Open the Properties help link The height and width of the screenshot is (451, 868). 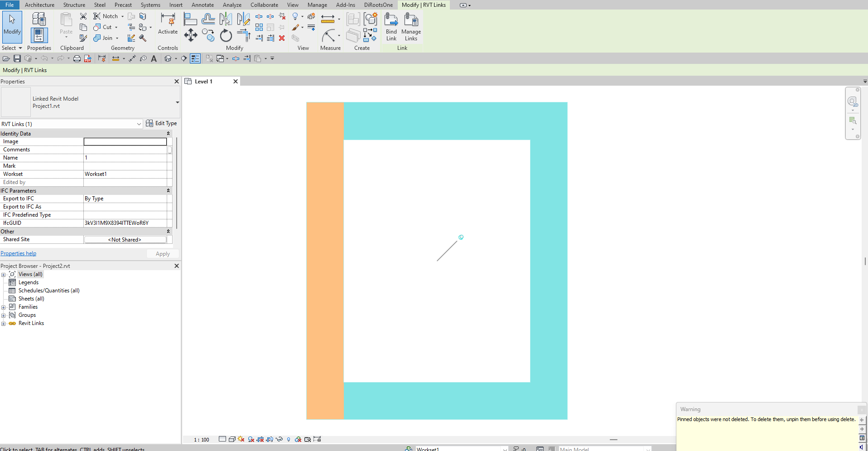pyautogui.click(x=18, y=253)
